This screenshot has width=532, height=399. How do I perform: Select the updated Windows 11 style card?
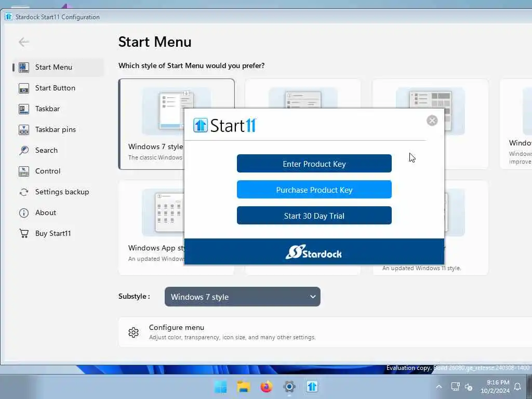click(465, 228)
